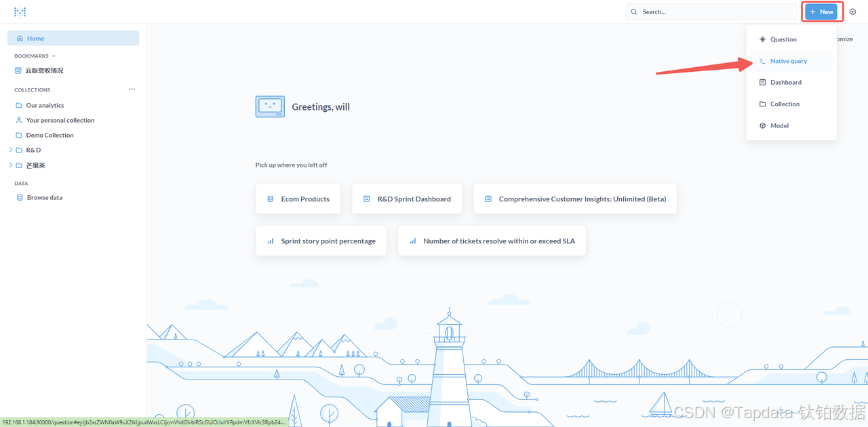Click the New button
Viewport: 868px width, 427px height.
click(x=821, y=12)
